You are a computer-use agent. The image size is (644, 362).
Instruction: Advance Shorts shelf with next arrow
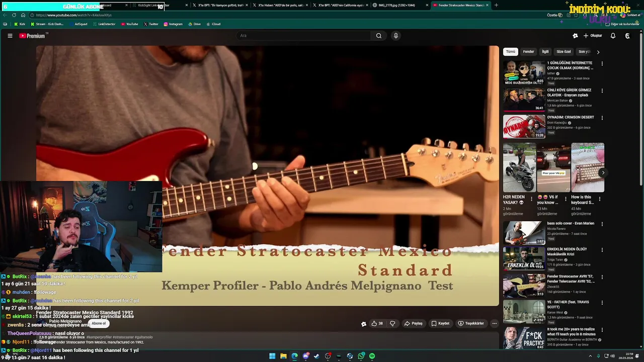603,173
